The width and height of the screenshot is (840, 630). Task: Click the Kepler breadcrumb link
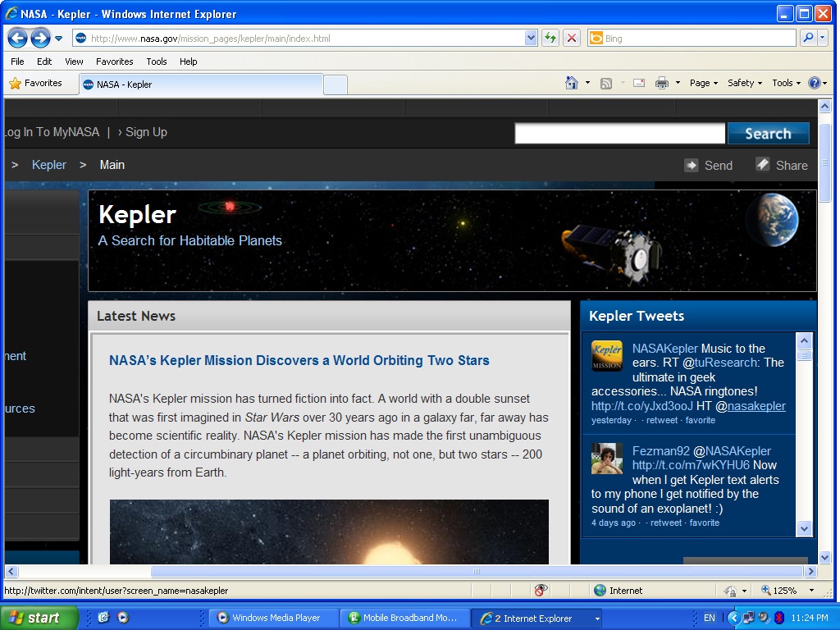click(x=49, y=165)
